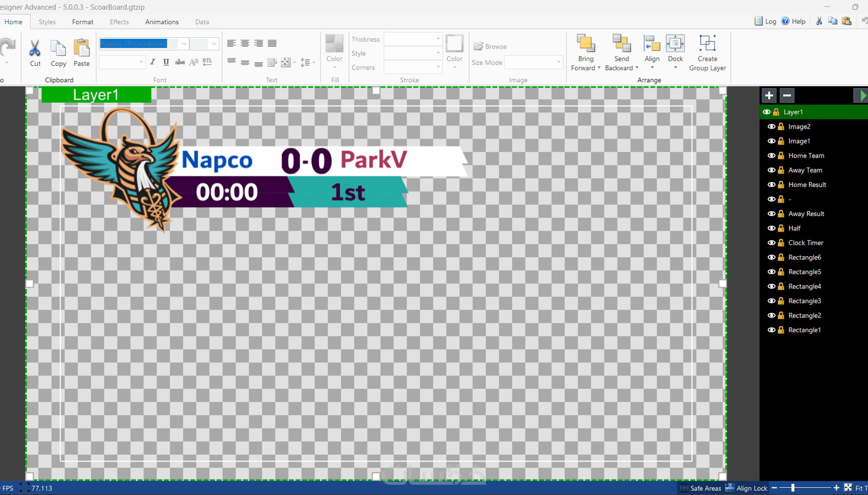Click the Browse image button
The width and height of the screenshot is (868, 495).
pos(490,46)
